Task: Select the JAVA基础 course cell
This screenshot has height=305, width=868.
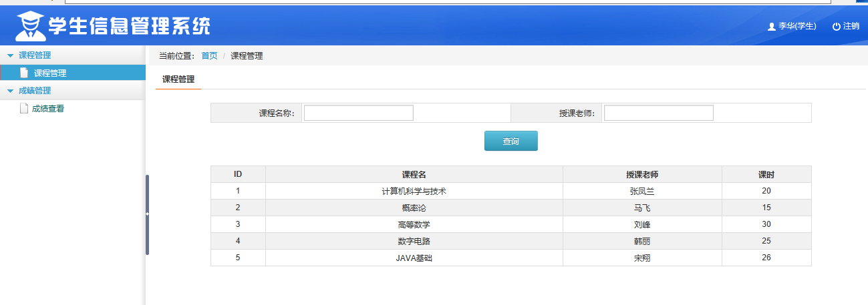Action: pos(414,258)
